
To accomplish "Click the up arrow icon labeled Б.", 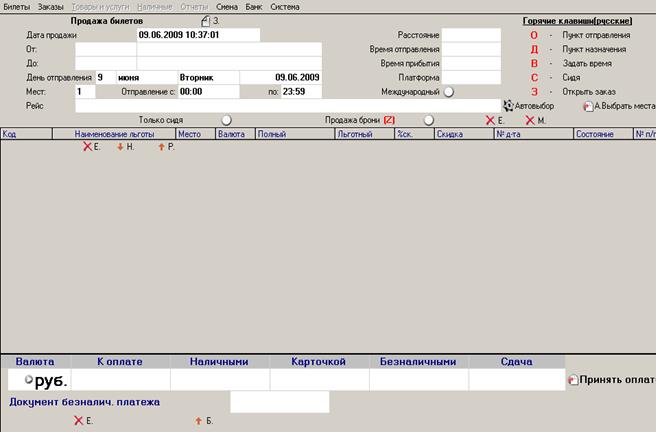I will click(198, 421).
